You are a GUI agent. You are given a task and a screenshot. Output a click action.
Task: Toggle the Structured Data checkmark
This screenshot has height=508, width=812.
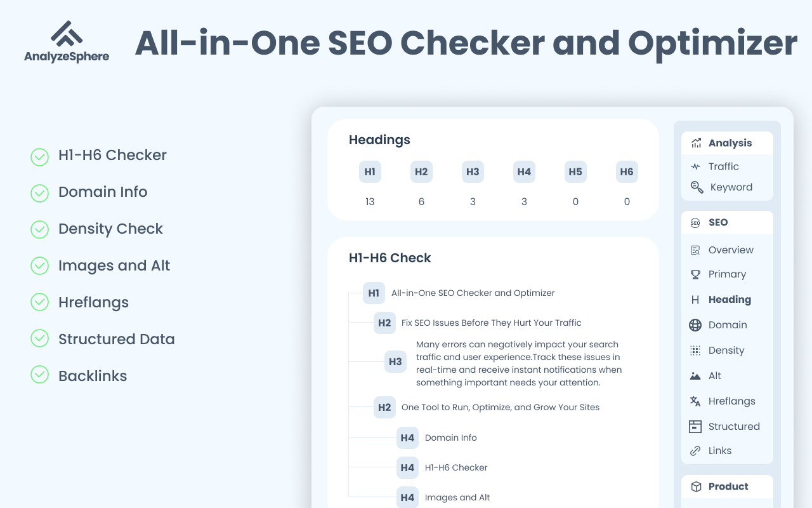pos(39,338)
